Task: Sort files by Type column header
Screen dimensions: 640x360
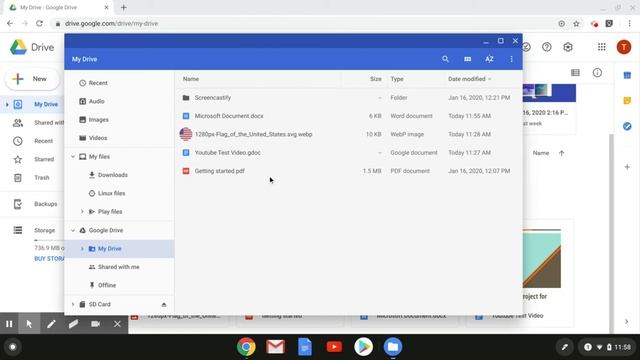Action: (x=397, y=79)
